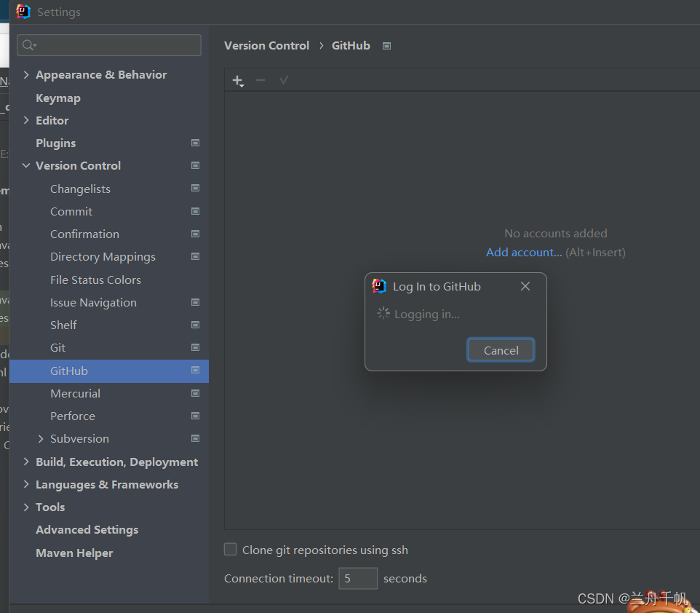Click the set default checkmark icon
The width and height of the screenshot is (700, 613).
pyautogui.click(x=284, y=80)
